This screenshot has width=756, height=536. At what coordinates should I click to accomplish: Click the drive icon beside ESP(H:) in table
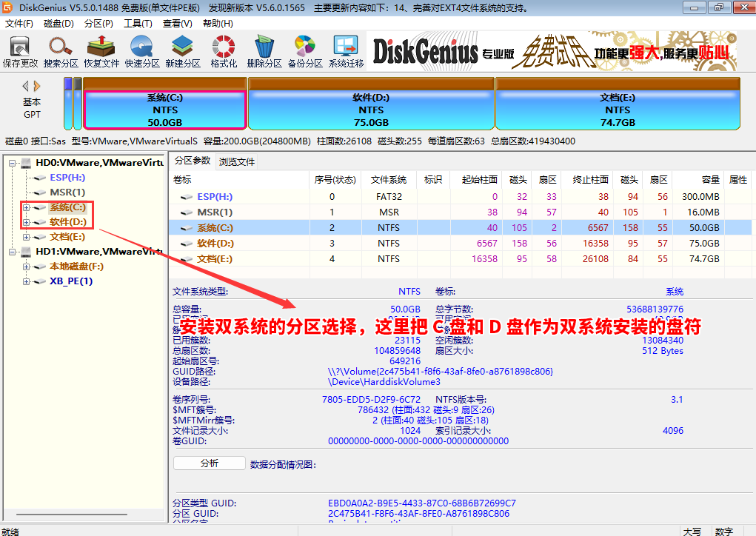pyautogui.click(x=187, y=197)
